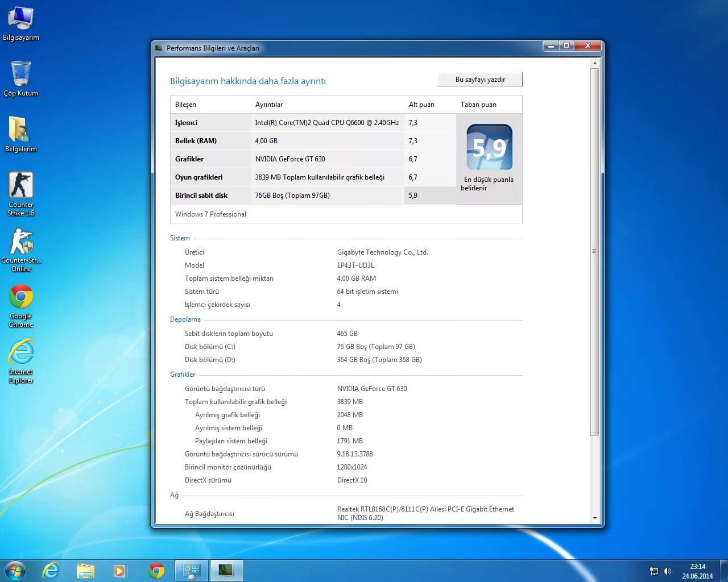
Task: Click the 465 GB total disk value
Action: click(347, 334)
